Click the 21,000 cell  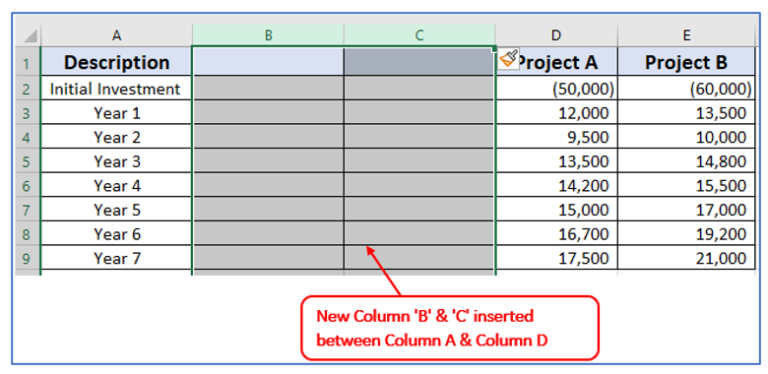click(x=686, y=258)
